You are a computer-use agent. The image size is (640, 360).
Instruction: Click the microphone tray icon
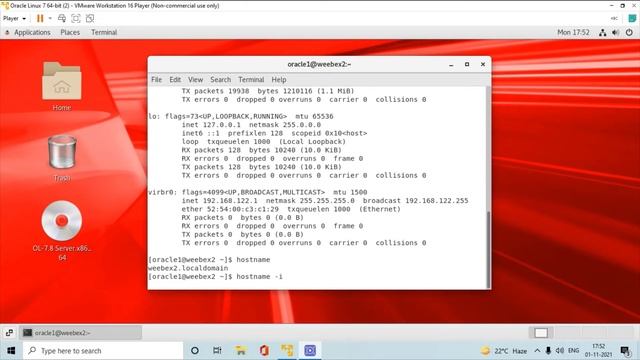[548, 351]
